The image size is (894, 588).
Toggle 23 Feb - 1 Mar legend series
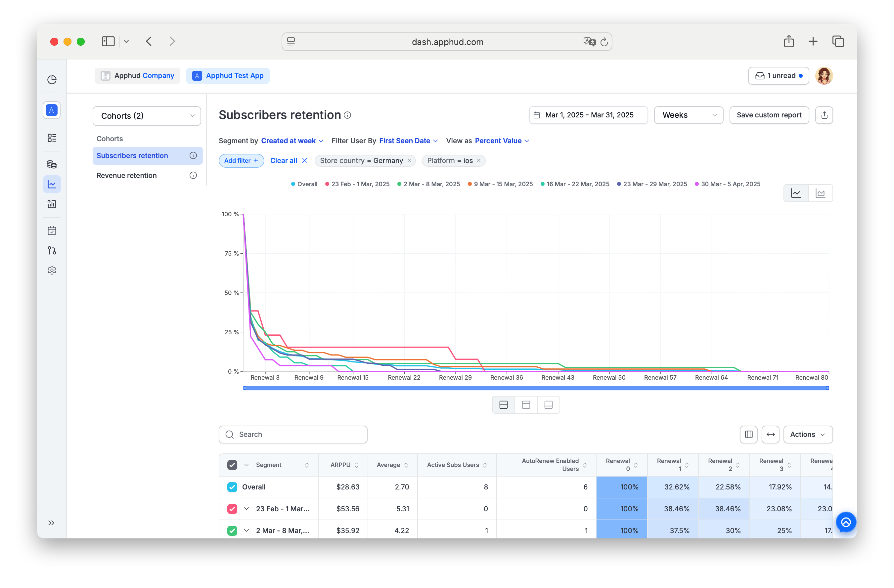point(357,184)
